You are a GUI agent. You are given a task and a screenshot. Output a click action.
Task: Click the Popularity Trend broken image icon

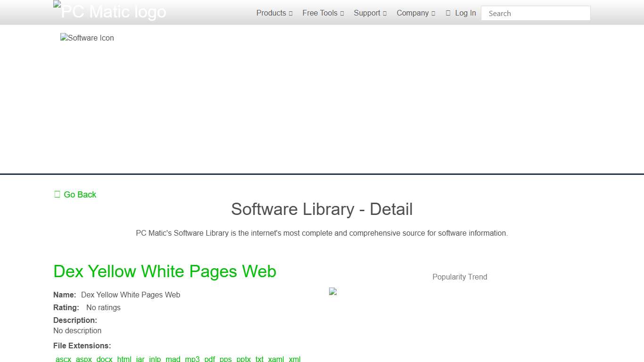click(x=333, y=291)
